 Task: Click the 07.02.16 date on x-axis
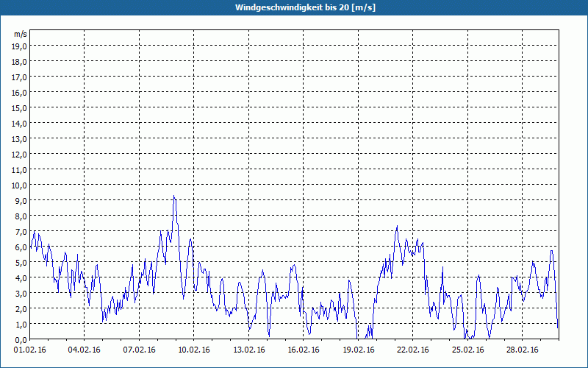[x=140, y=350]
